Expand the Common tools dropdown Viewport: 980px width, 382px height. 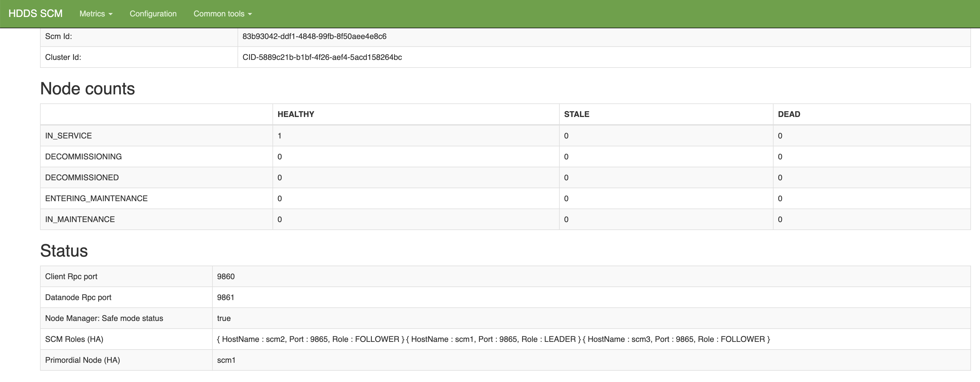tap(223, 14)
